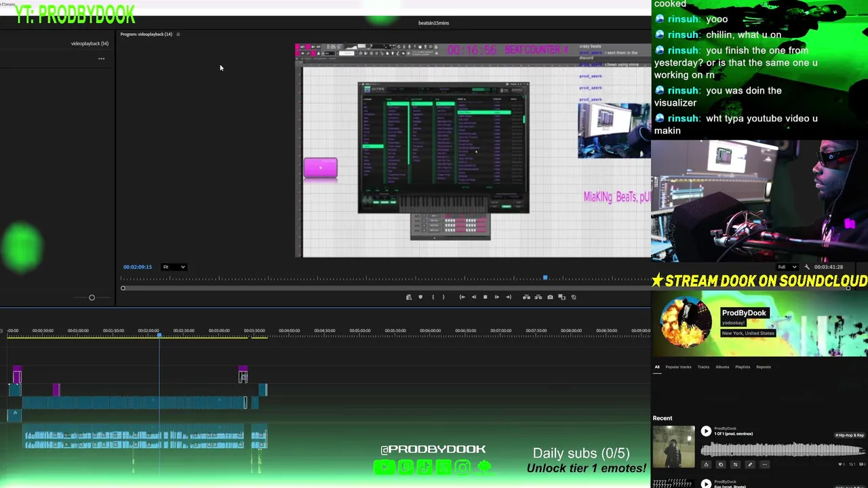The width and height of the screenshot is (868, 488).
Task: Click the ProdByDook profile name on the banner
Action: click(x=744, y=312)
